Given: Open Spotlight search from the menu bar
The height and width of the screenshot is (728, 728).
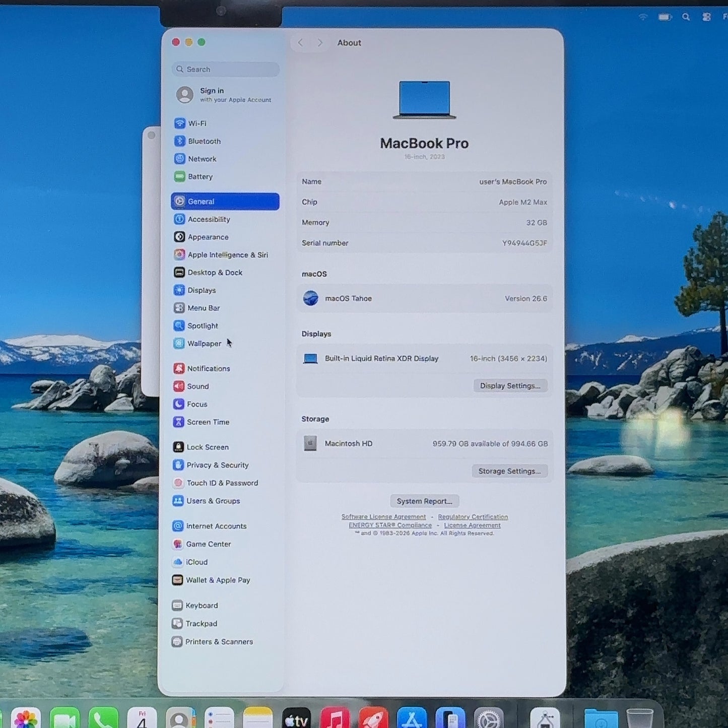Looking at the screenshot, I should [x=686, y=17].
